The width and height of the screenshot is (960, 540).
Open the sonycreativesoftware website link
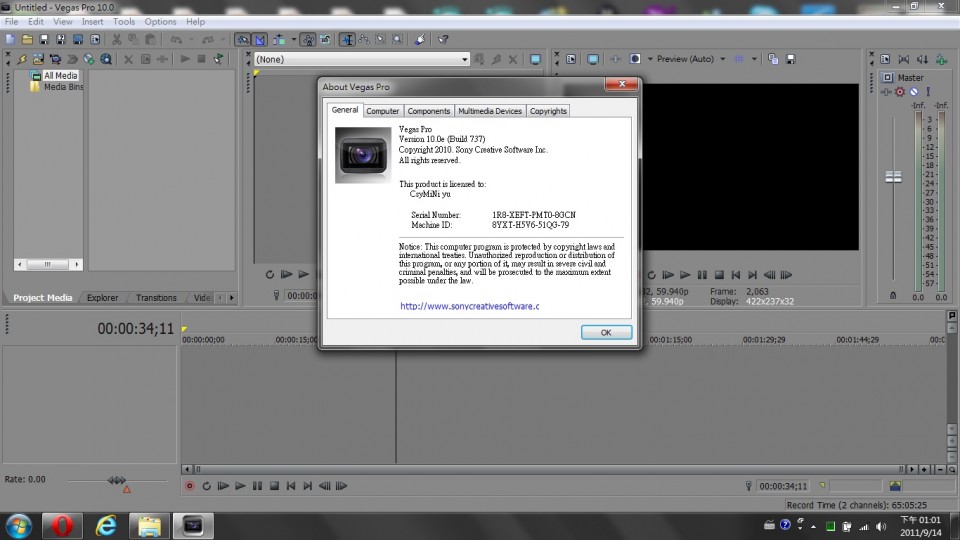469,306
